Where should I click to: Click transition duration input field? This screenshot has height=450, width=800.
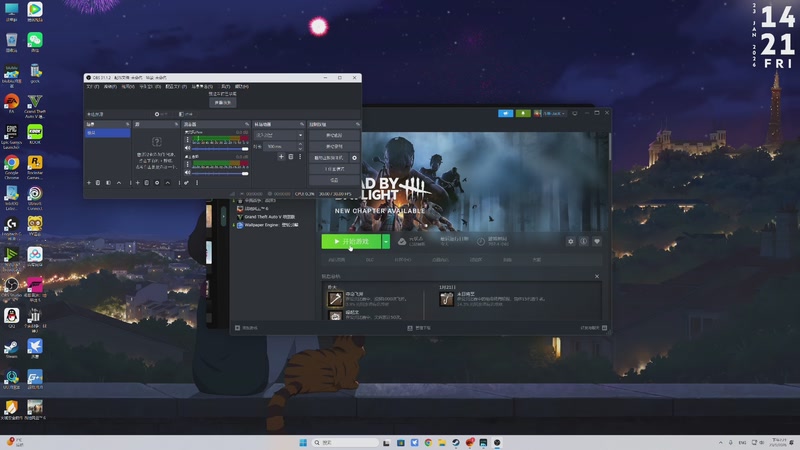tap(280, 146)
